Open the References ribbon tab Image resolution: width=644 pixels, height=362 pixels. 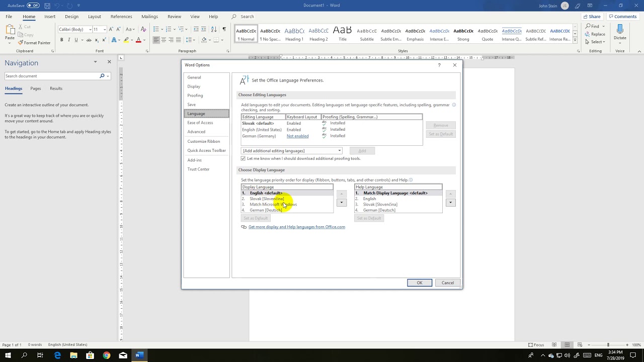121,17
